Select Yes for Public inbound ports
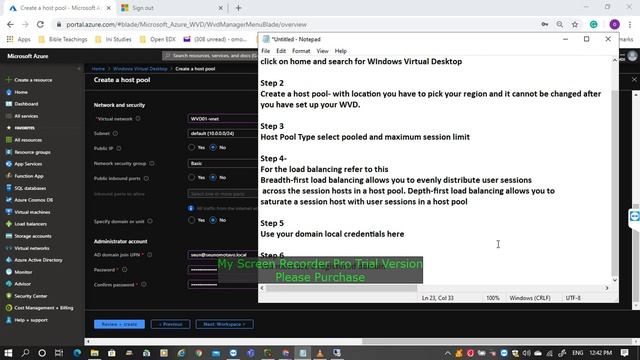 (x=191, y=178)
